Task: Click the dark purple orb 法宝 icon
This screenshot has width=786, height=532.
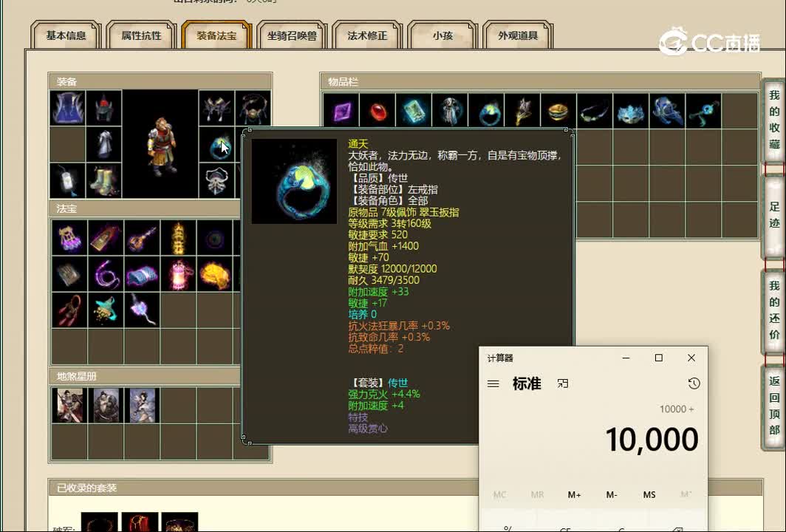Action: (214, 237)
